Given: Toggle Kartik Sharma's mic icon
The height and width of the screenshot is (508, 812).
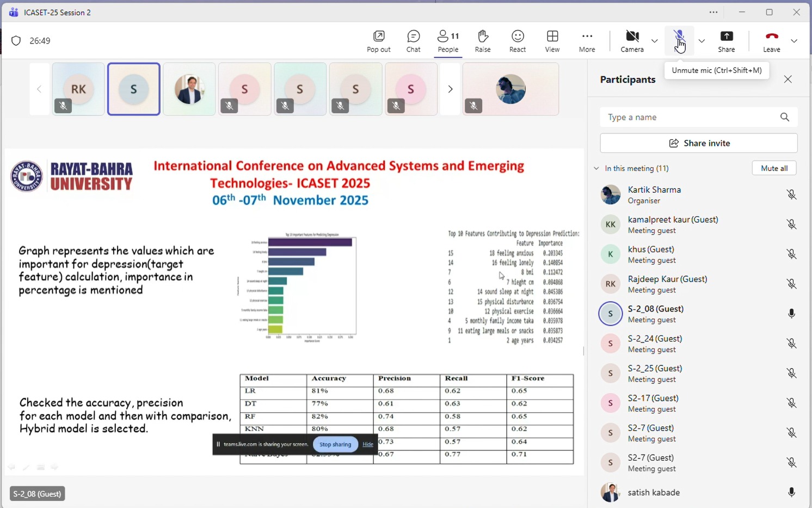Looking at the screenshot, I should (x=791, y=194).
